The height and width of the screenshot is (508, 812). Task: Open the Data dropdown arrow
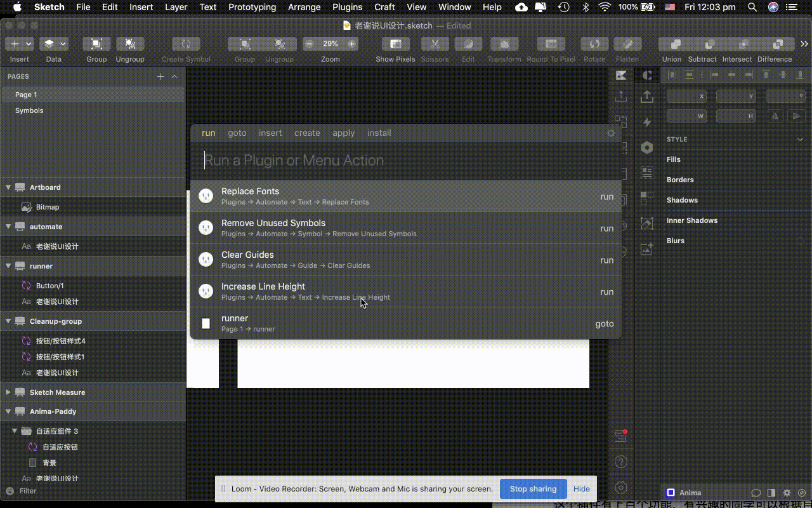[63, 44]
